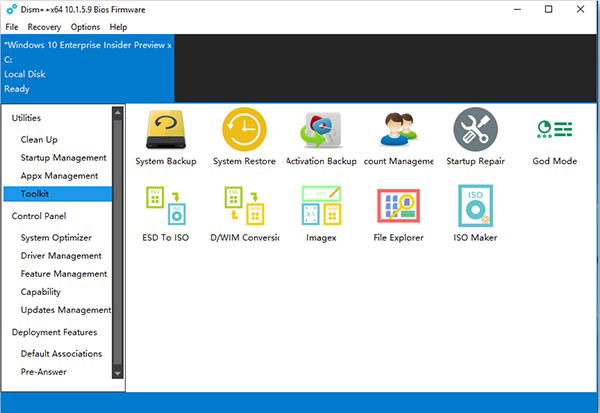Open the System Backup tool icon
The image size is (600, 413).
[166, 129]
